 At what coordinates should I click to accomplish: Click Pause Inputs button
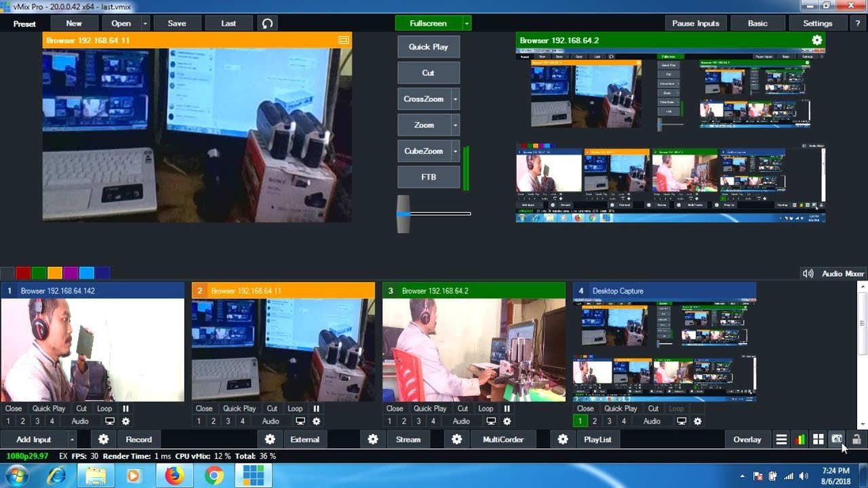[x=696, y=23]
